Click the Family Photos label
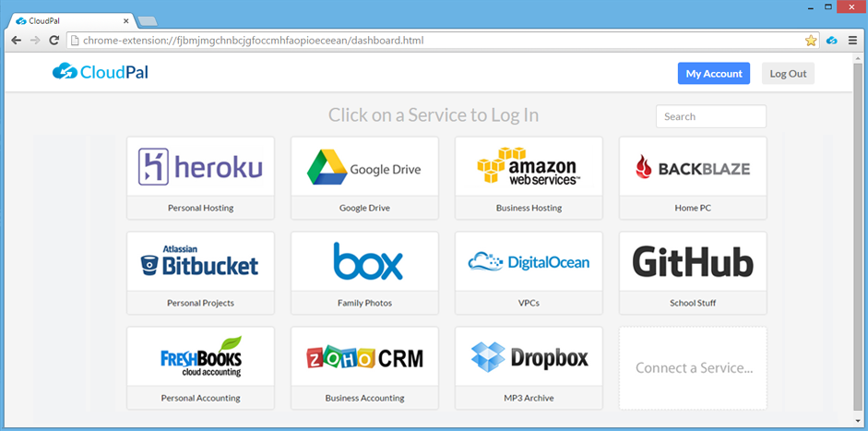The height and width of the screenshot is (431, 868). click(x=364, y=303)
